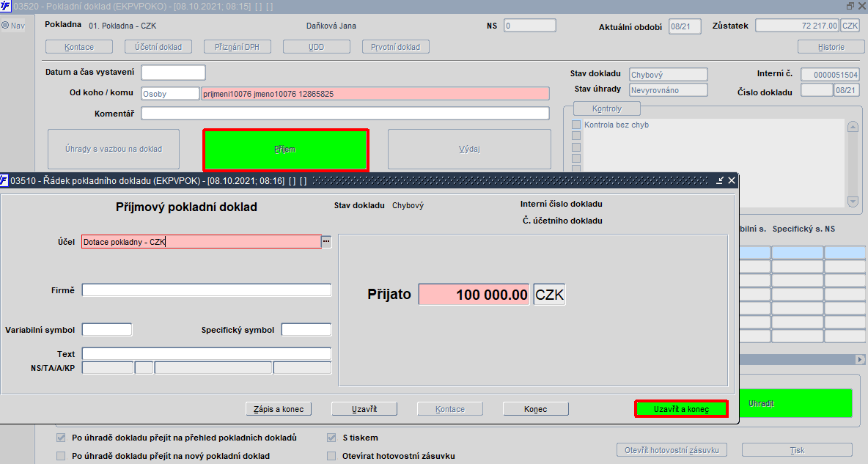The width and height of the screenshot is (868, 464).
Task: Click the Uzavřít button in dialog
Action: pos(364,408)
